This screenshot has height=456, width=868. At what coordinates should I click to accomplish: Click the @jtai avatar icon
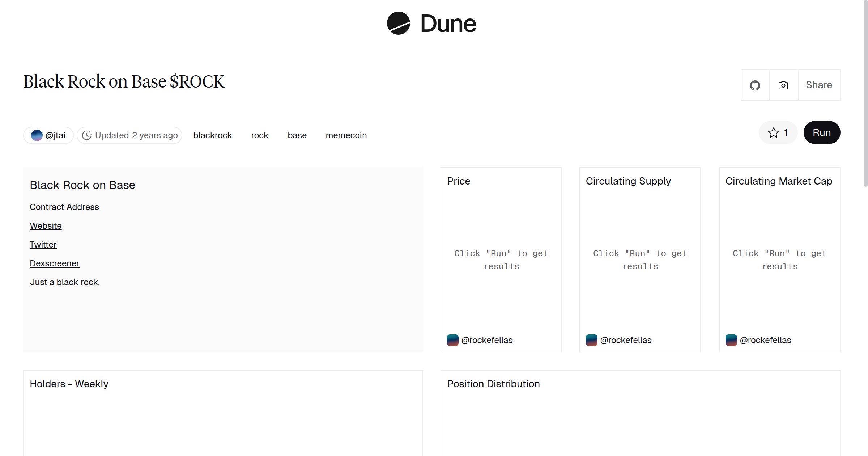tap(37, 135)
